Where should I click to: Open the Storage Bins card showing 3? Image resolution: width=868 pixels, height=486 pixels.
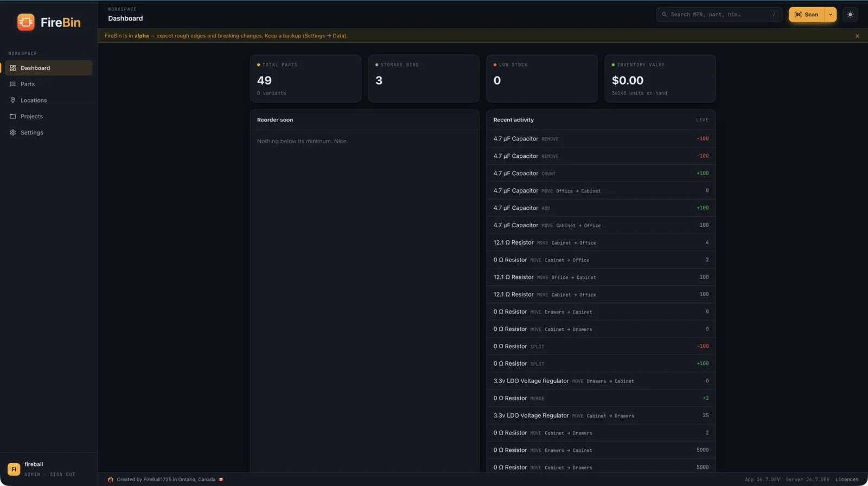(x=424, y=79)
